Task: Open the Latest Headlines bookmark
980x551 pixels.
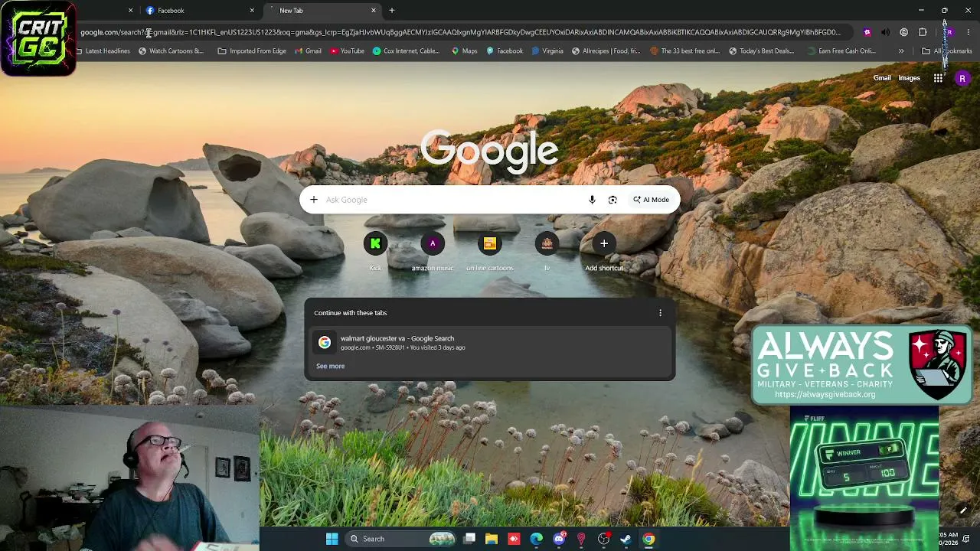Action: pyautogui.click(x=103, y=51)
